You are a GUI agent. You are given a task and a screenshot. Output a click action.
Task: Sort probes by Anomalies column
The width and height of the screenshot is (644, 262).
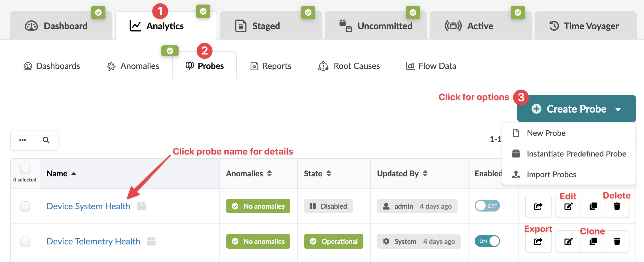pos(269,174)
